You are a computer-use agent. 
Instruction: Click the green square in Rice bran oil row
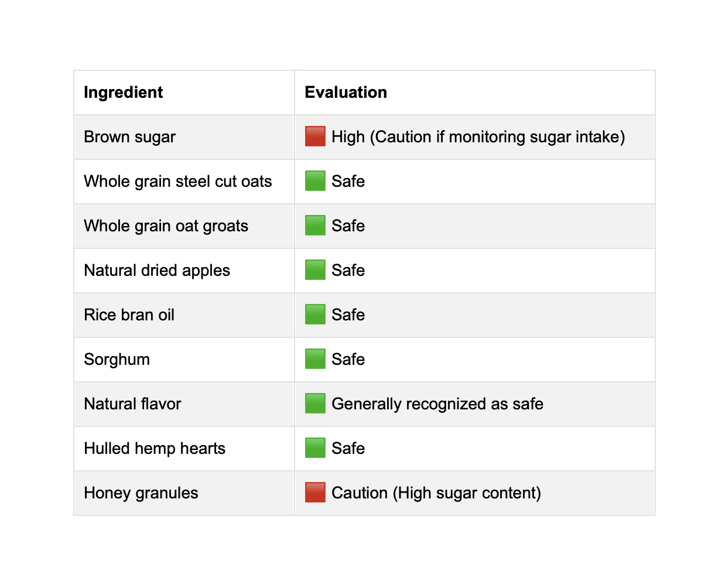click(x=315, y=314)
